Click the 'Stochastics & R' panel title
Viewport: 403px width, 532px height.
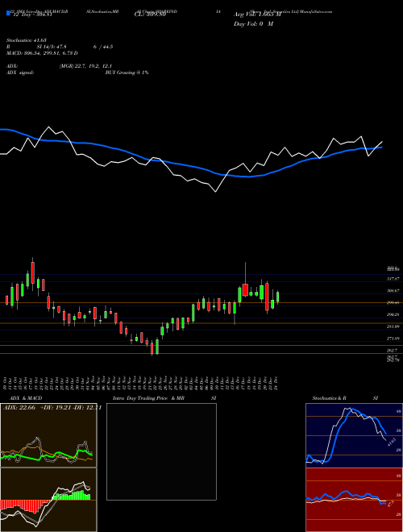click(329, 398)
